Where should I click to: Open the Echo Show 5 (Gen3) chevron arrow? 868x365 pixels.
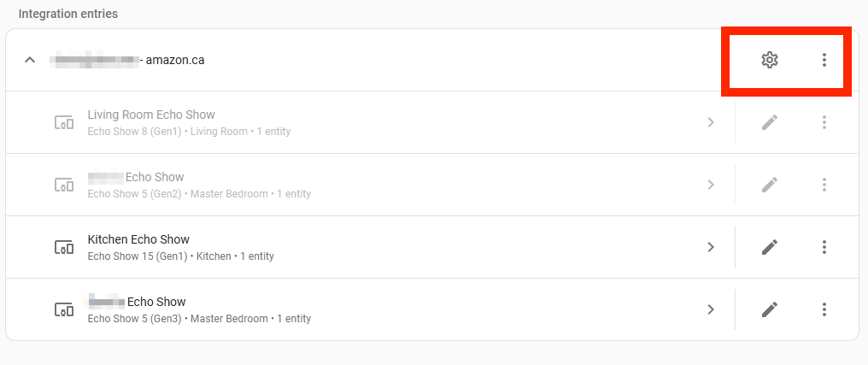coord(710,309)
